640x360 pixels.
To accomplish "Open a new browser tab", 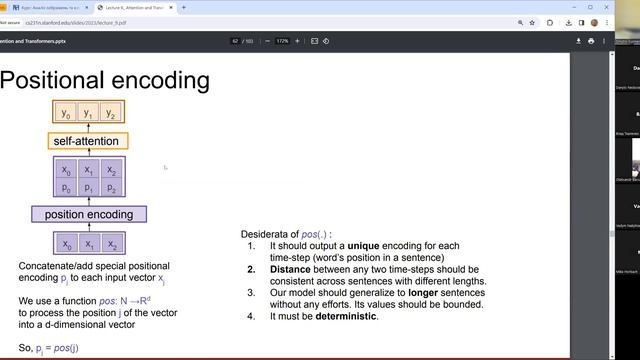I will 184,7.
